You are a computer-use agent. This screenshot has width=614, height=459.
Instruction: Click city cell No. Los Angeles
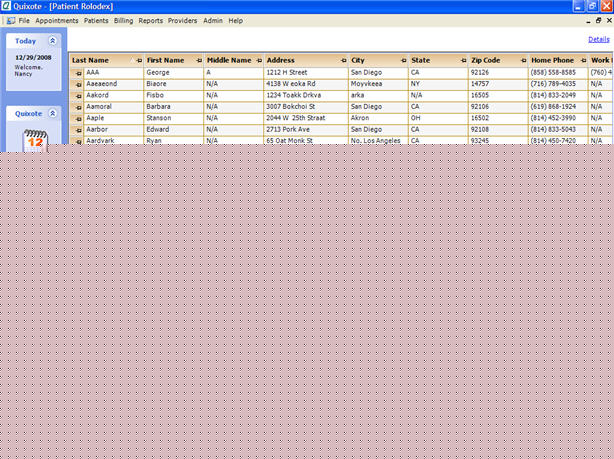(378, 141)
